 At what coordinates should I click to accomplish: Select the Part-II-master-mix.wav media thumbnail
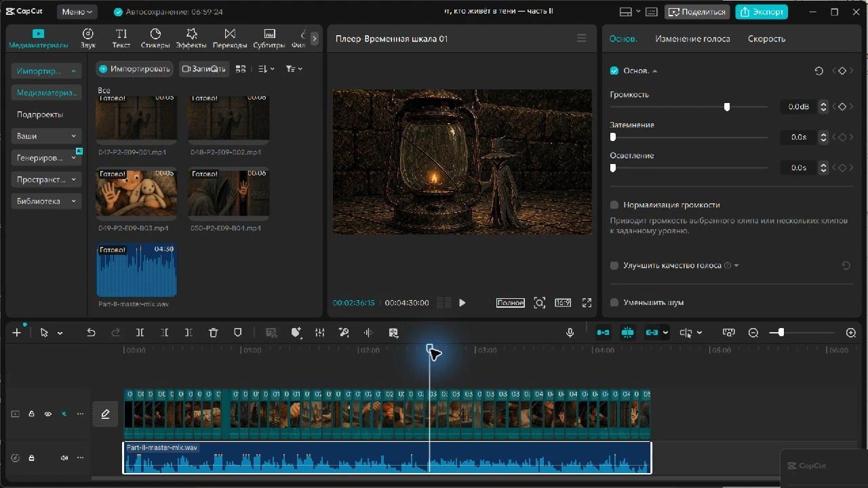[x=136, y=270]
